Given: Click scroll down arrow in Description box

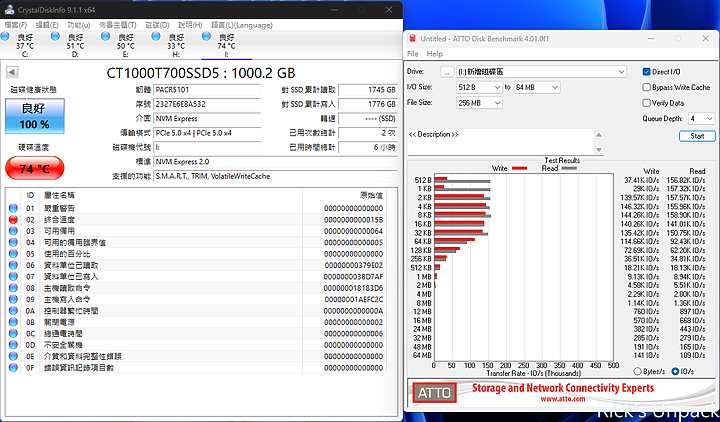Looking at the screenshot, I should 598,149.
